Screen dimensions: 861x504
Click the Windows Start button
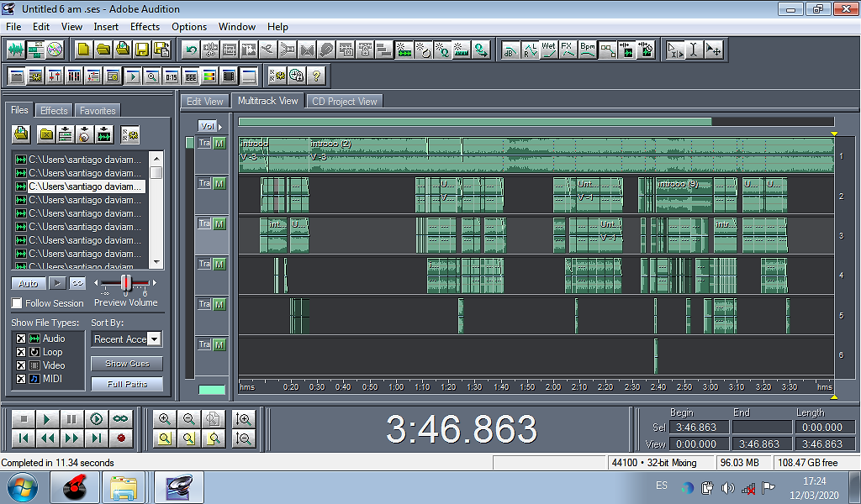(23, 487)
